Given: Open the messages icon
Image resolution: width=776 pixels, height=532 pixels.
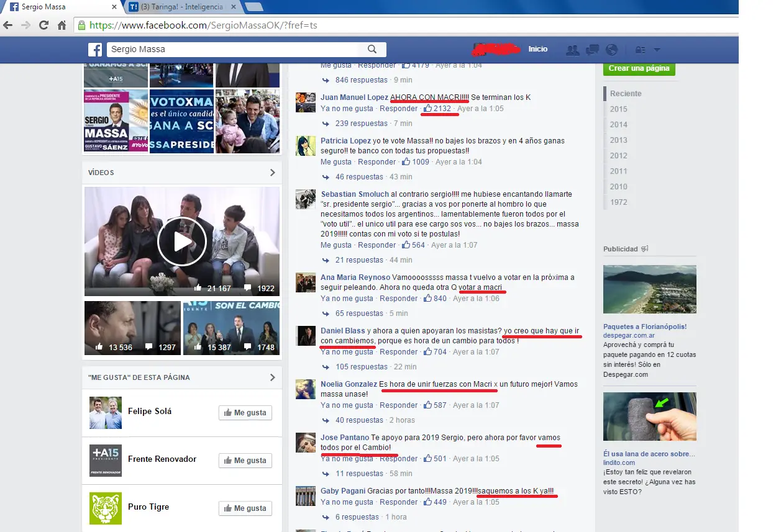Looking at the screenshot, I should coord(593,50).
